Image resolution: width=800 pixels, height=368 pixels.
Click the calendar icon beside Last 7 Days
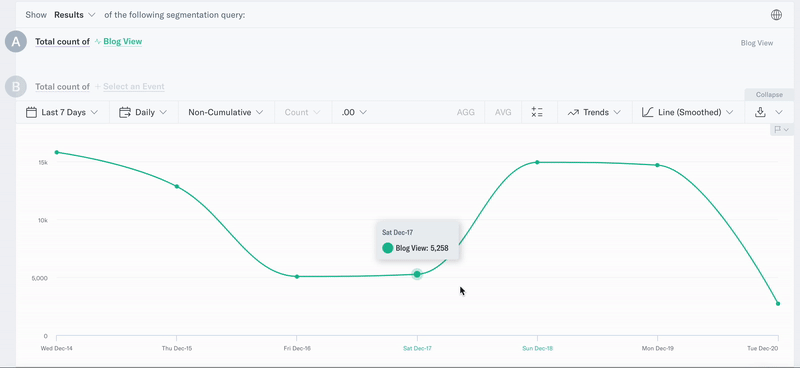(31, 112)
